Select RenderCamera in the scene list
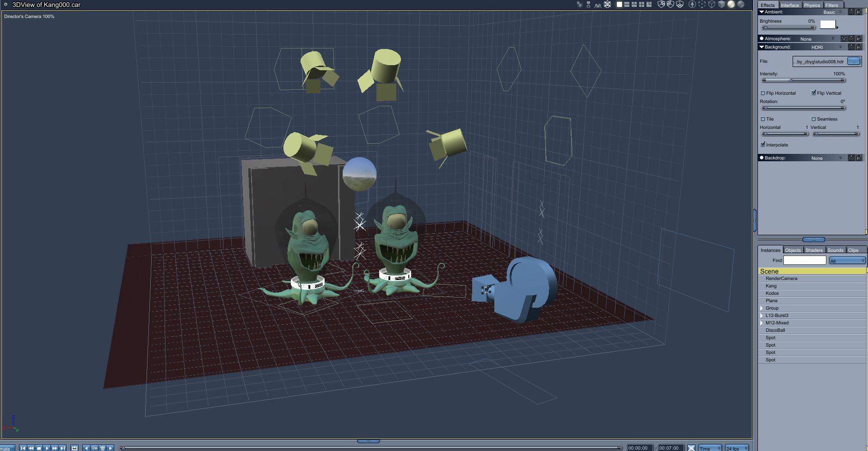 (812, 279)
